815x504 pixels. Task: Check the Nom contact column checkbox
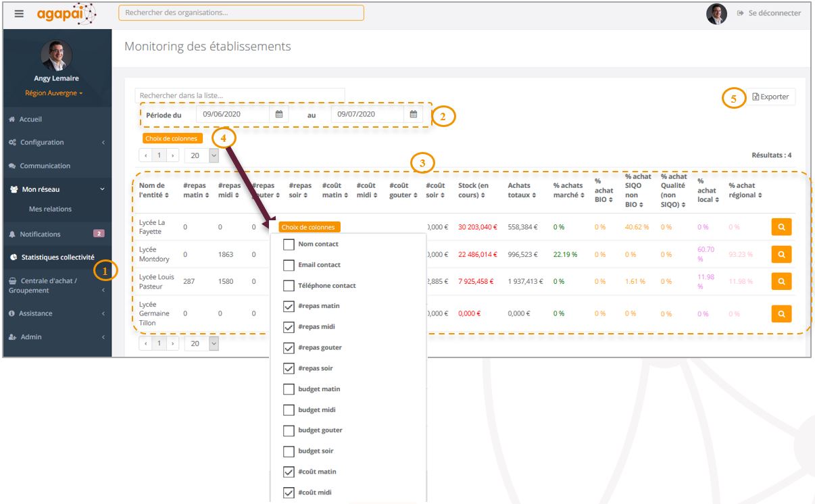(x=289, y=245)
